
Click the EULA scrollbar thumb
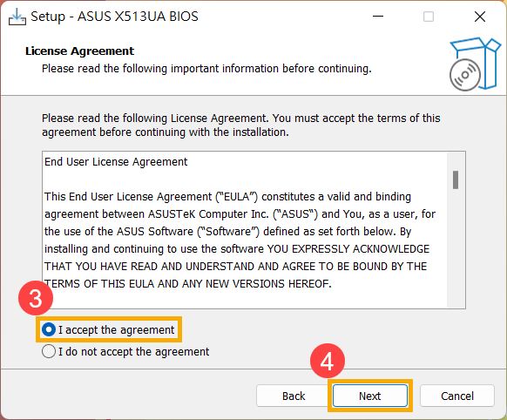click(x=456, y=180)
